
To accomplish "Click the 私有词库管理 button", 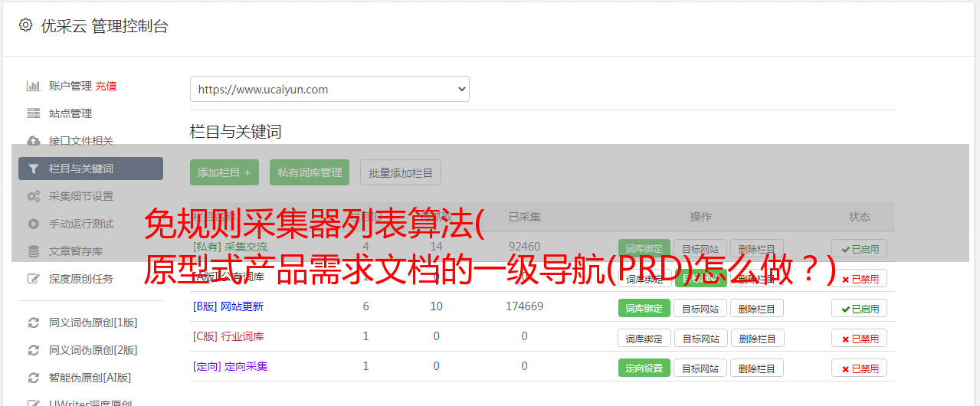I will pos(310,172).
